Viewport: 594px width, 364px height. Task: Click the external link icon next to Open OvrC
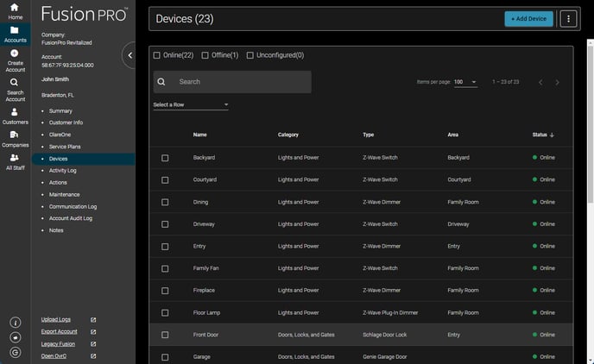(x=93, y=356)
